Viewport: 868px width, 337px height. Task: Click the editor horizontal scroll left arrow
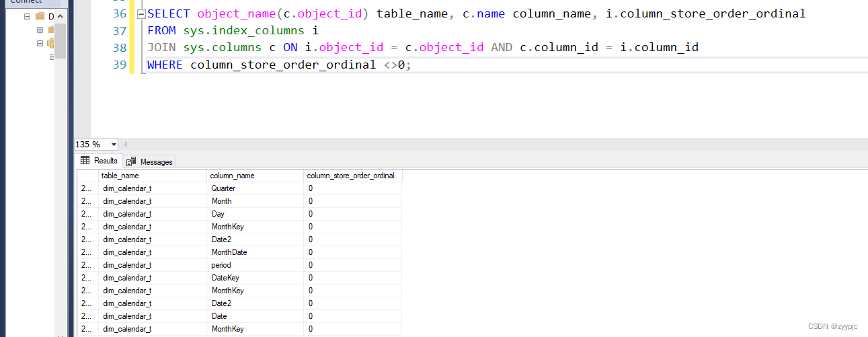pos(126,145)
